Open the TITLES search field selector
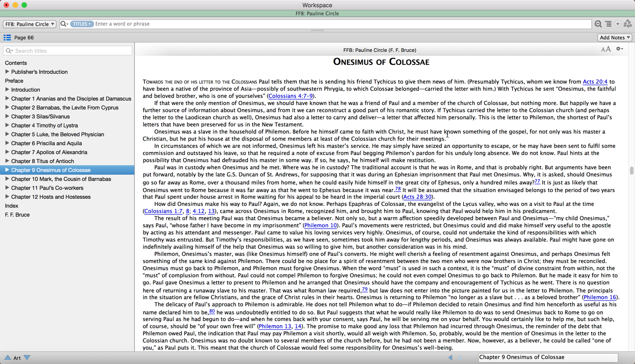The width and height of the screenshot is (635, 364). point(81,24)
